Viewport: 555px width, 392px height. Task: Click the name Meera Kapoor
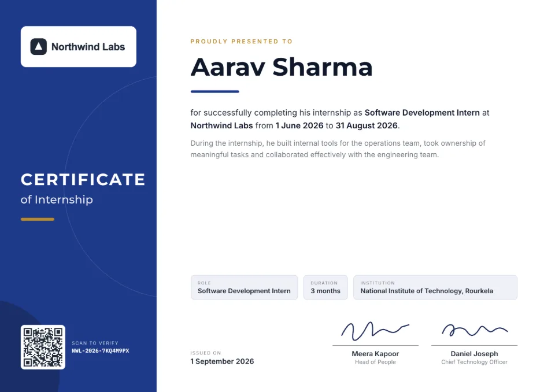[375, 354]
